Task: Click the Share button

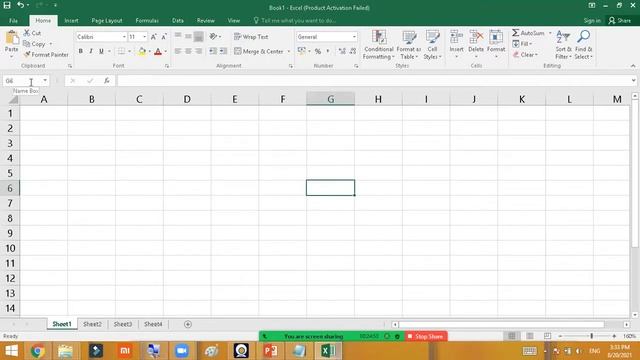Action: pyautogui.click(x=620, y=20)
